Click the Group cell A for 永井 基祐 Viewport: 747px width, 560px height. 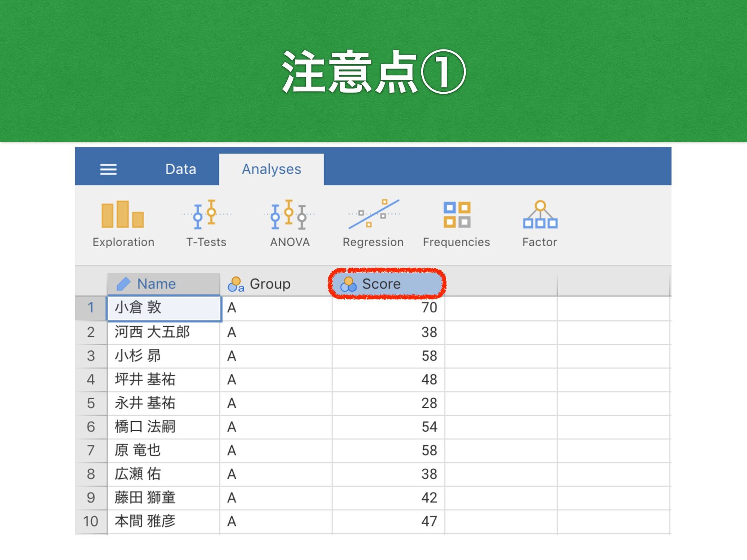click(x=276, y=403)
